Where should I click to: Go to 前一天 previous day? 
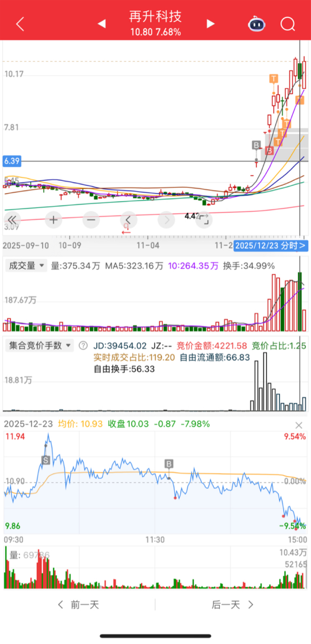tap(79, 605)
